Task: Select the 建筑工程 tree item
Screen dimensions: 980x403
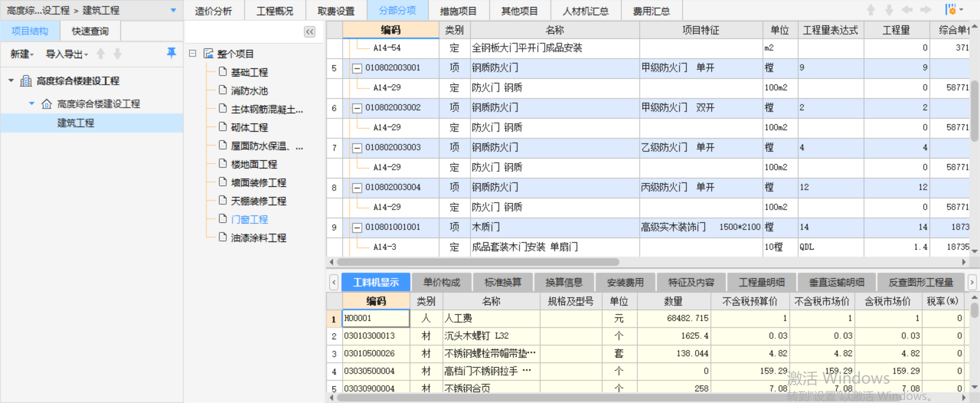Action: pos(76,123)
